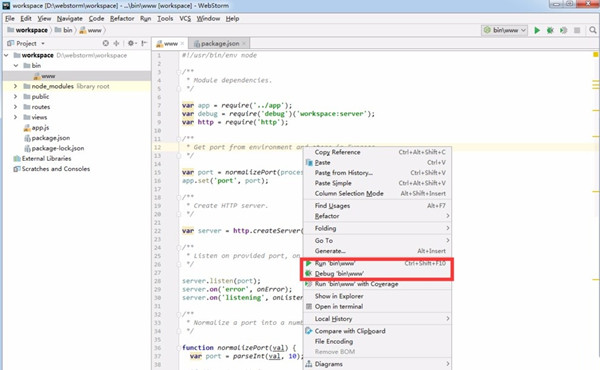Stop the process with the toolbar square icon
Viewport: 600px width, 370px height.
pyautogui.click(x=577, y=30)
